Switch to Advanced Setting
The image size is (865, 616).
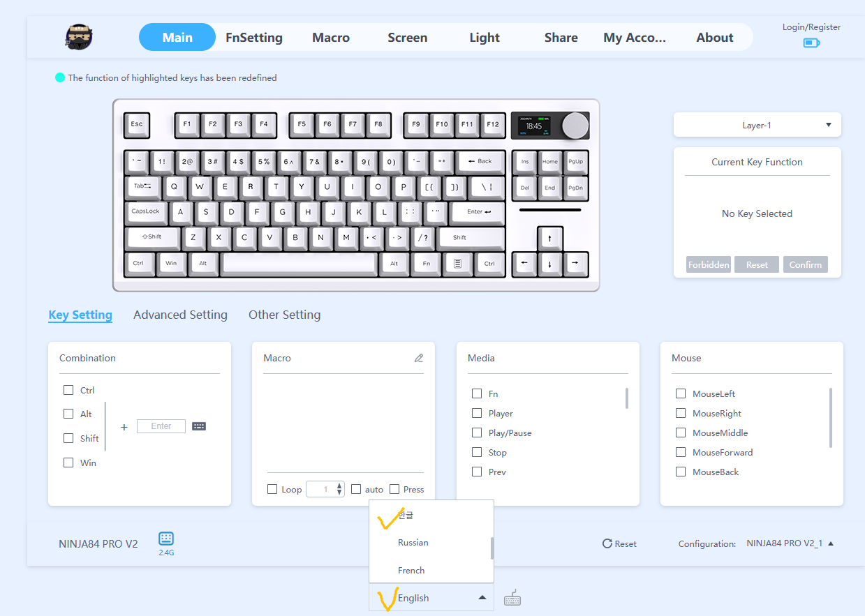coord(180,315)
